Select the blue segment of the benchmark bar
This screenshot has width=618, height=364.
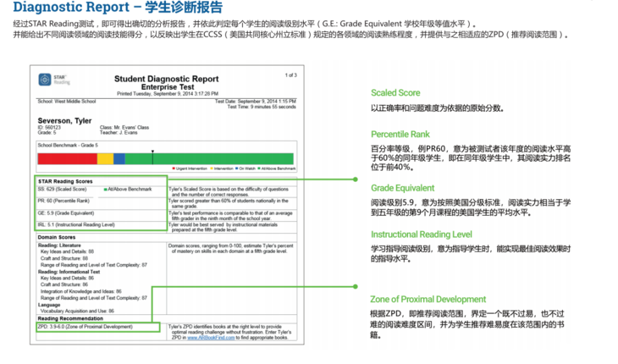[119, 159]
